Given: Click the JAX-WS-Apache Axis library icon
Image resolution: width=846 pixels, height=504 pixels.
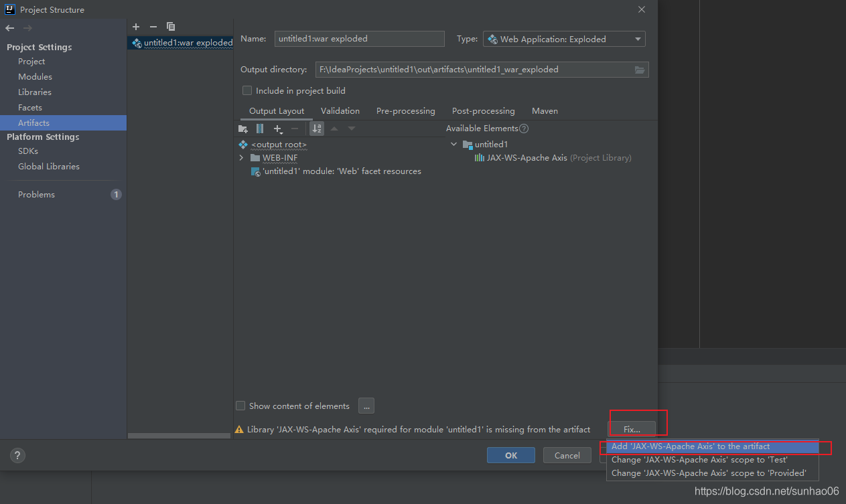Looking at the screenshot, I should click(479, 158).
